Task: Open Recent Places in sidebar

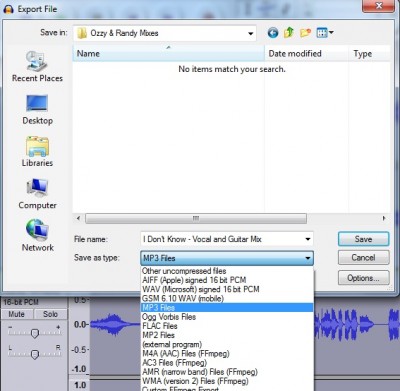Action: 37,66
